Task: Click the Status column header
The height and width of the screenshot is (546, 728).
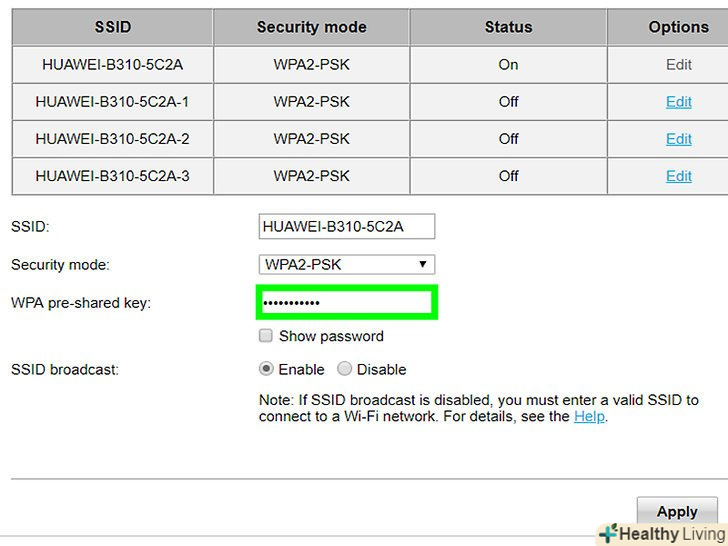Action: [x=508, y=27]
